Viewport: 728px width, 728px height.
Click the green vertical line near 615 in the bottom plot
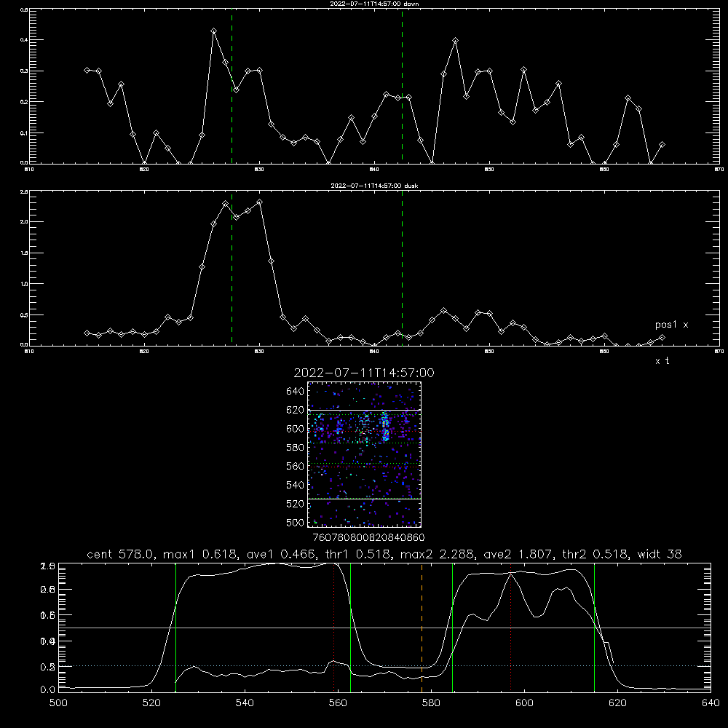tap(594, 628)
